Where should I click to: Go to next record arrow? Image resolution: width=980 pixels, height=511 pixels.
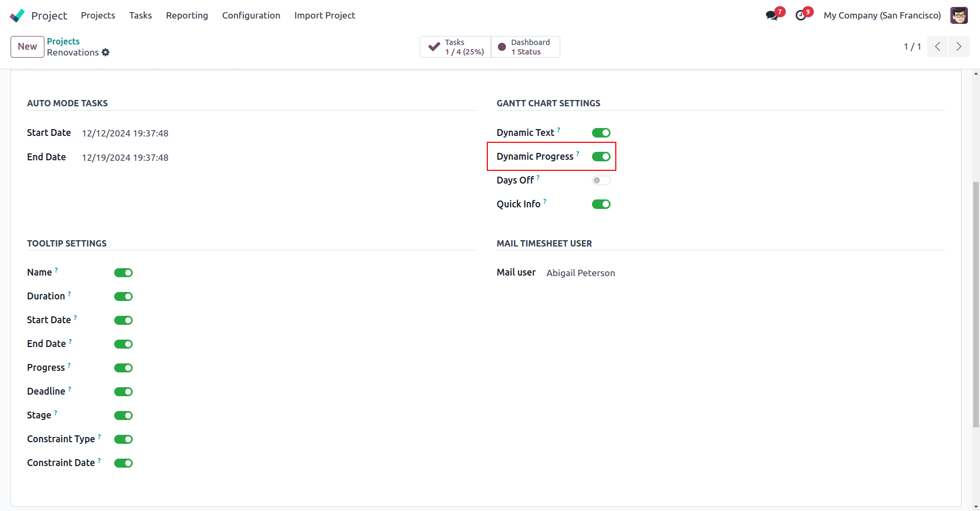pos(959,47)
